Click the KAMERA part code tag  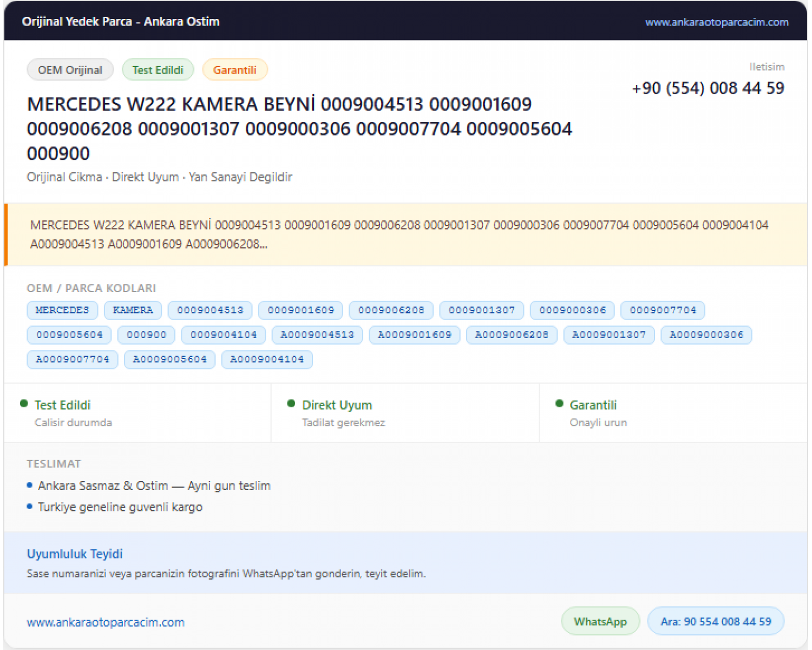133,310
